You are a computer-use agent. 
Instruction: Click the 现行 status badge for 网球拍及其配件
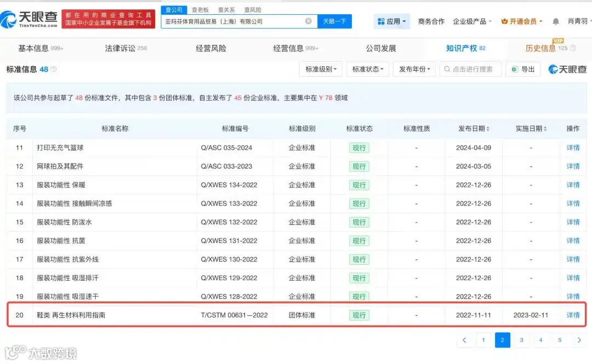coord(359,167)
